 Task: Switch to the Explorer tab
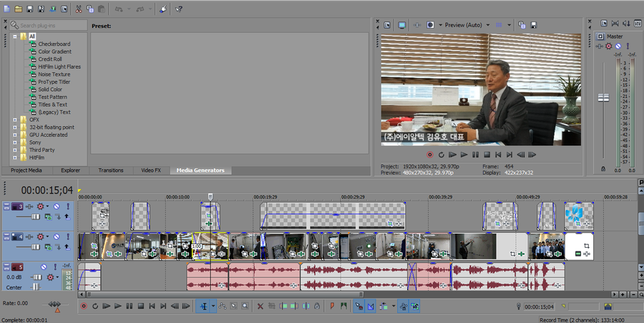coord(71,170)
